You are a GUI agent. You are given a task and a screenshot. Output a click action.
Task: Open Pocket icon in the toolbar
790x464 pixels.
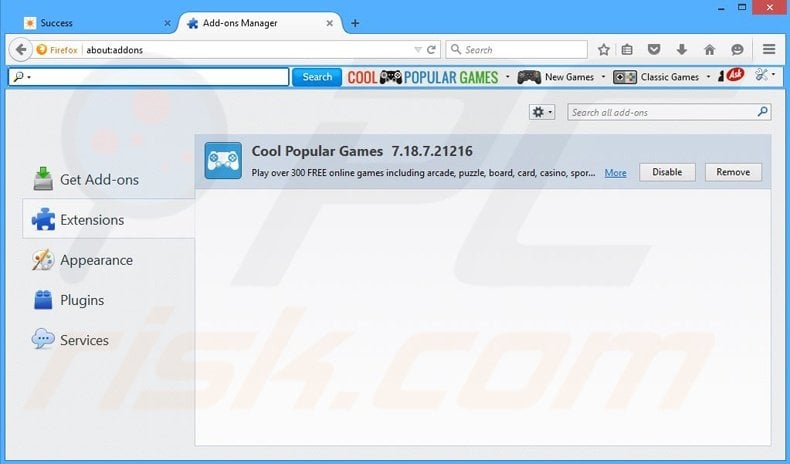click(x=654, y=49)
